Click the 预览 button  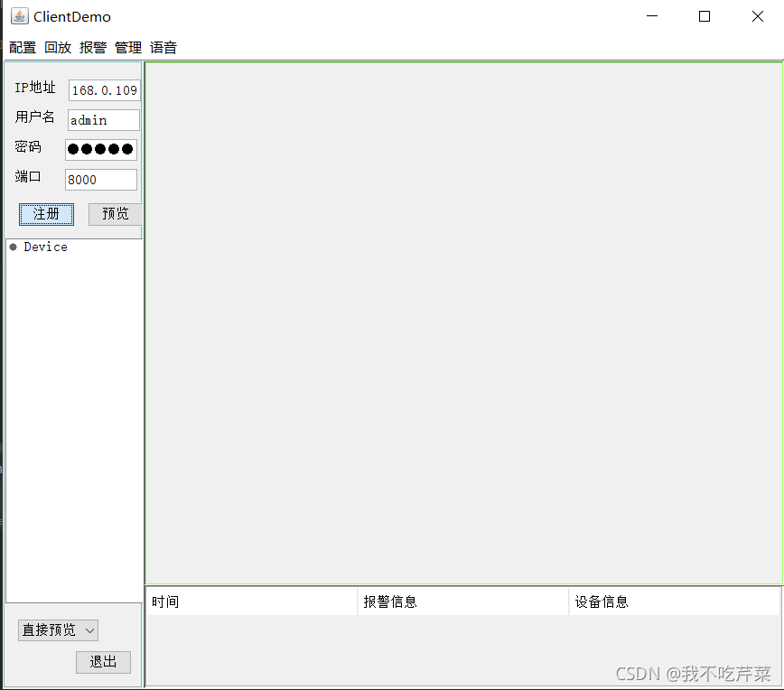(x=116, y=214)
